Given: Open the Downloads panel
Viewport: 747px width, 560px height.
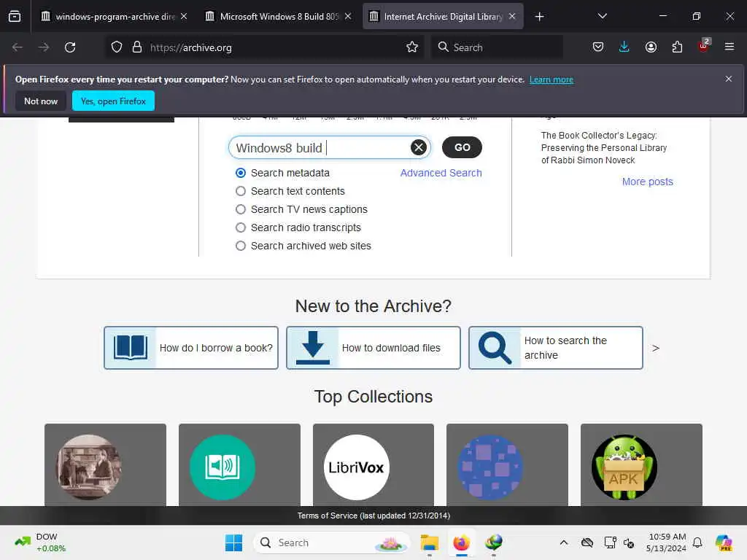Looking at the screenshot, I should click(624, 47).
